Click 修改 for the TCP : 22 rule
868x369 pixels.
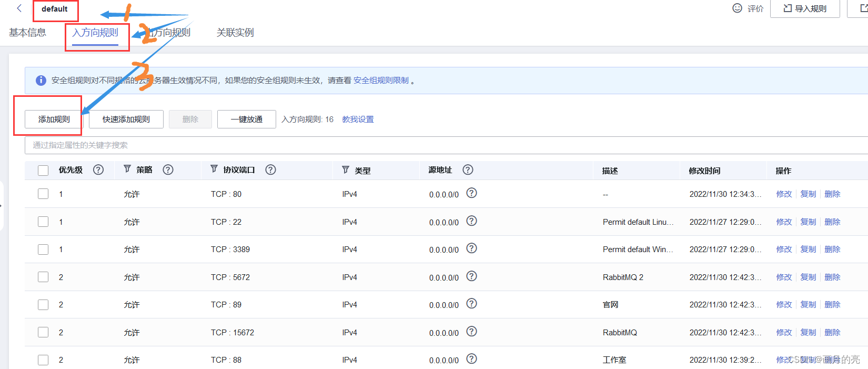(x=784, y=222)
